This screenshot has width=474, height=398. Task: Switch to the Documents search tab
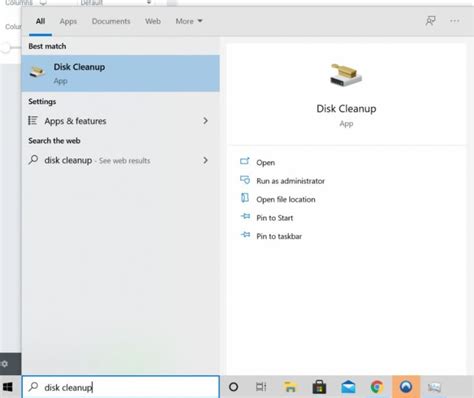[111, 21]
